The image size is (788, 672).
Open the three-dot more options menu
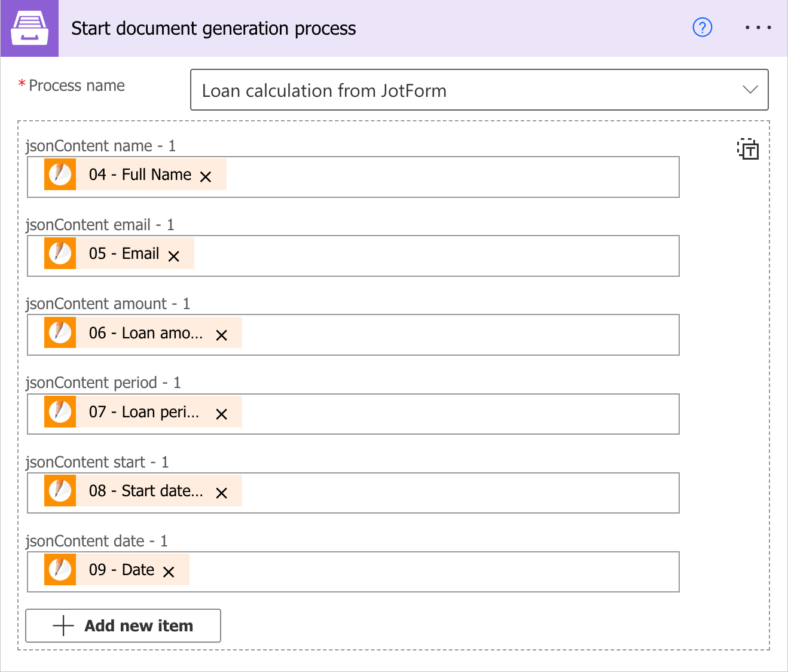pos(758,28)
